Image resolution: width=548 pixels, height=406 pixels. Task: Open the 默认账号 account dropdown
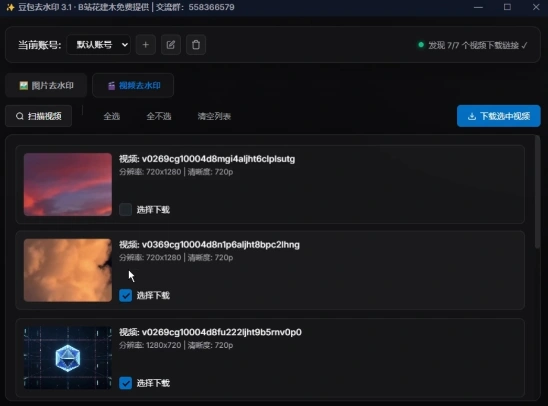(x=99, y=45)
